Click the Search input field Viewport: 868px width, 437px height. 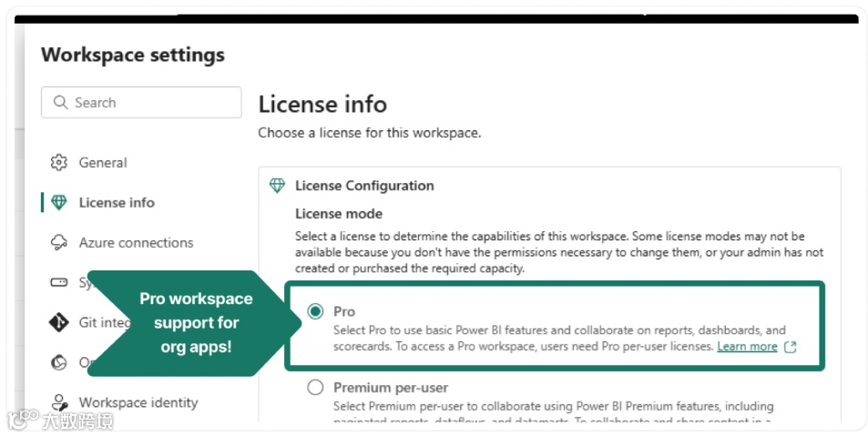141,102
